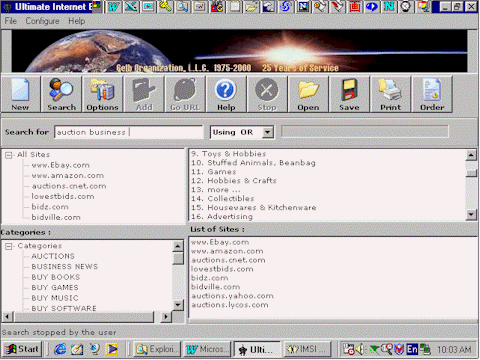Click the New document toolbar button
Screen dimensions: 480x360
pos(20,94)
